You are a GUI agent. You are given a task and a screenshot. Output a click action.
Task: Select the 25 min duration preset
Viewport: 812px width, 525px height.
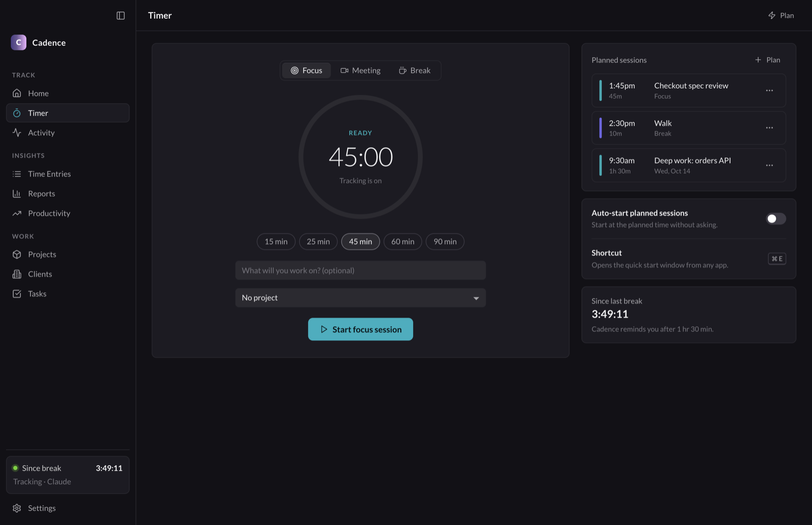(318, 242)
